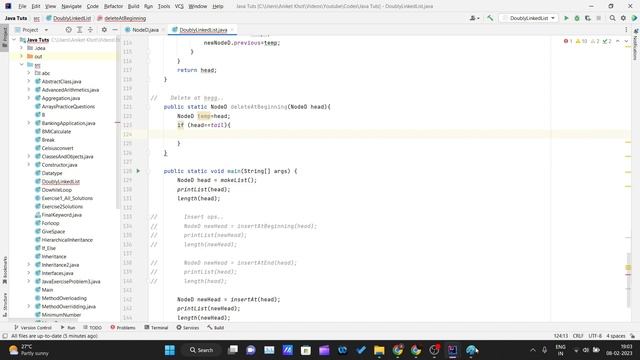Expand the abc package
The height and width of the screenshot is (360, 640).
[29, 73]
